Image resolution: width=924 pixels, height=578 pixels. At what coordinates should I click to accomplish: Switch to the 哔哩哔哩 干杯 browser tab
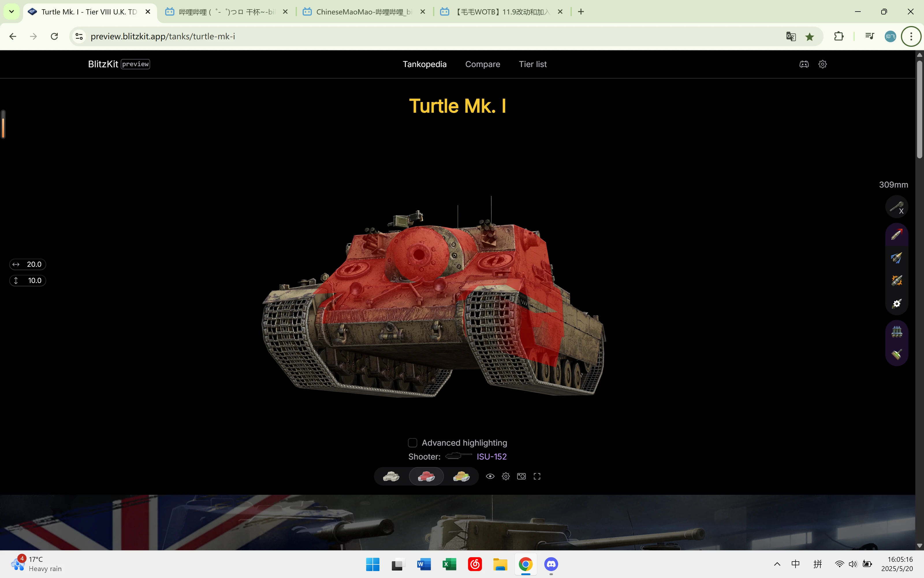(x=227, y=12)
